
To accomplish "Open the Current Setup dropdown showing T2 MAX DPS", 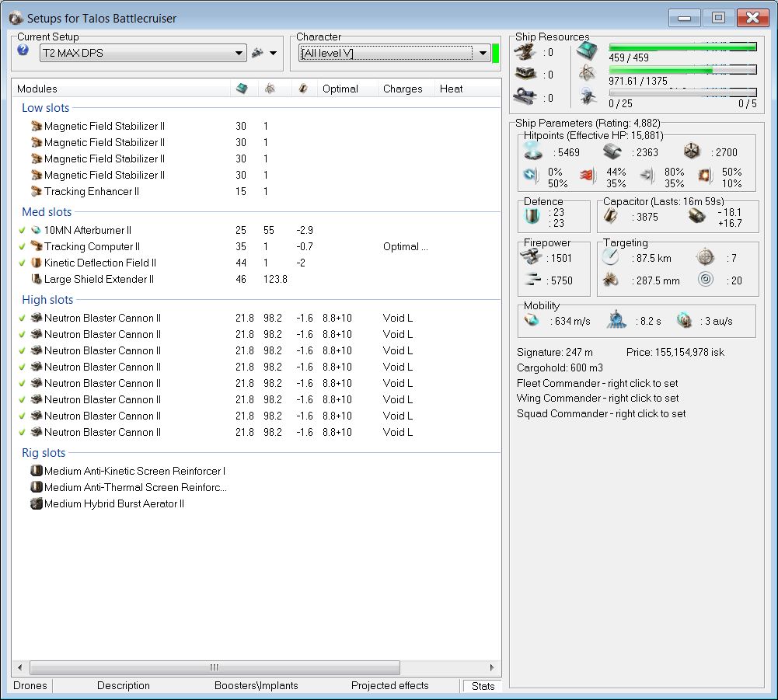I will click(x=143, y=53).
